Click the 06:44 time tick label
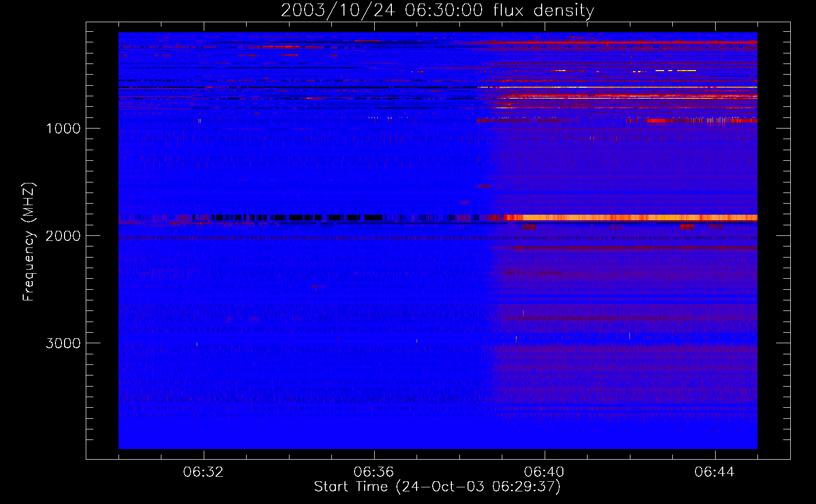 [715, 472]
